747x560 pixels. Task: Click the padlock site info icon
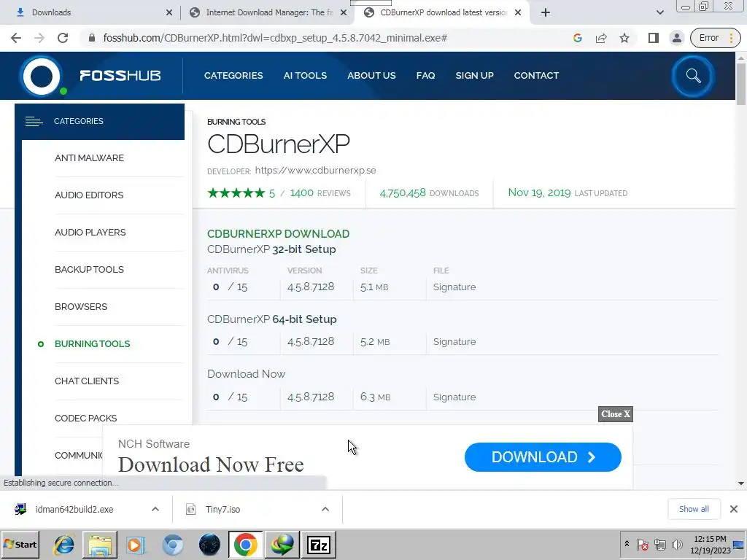pyautogui.click(x=92, y=38)
